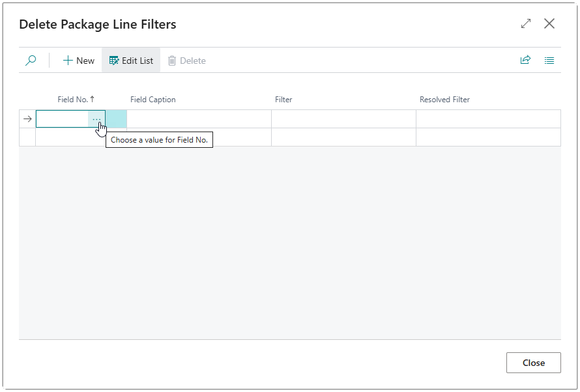
Task: Sort records by the Field Caption column
Action: (x=152, y=100)
